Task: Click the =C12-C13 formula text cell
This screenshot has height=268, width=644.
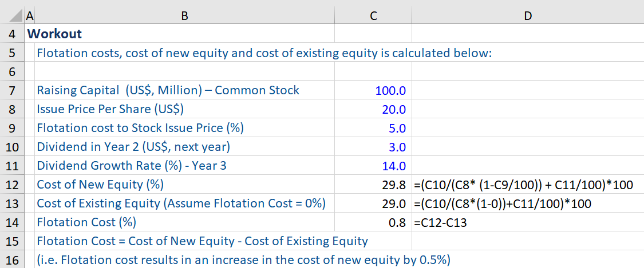Action: pyautogui.click(x=440, y=222)
